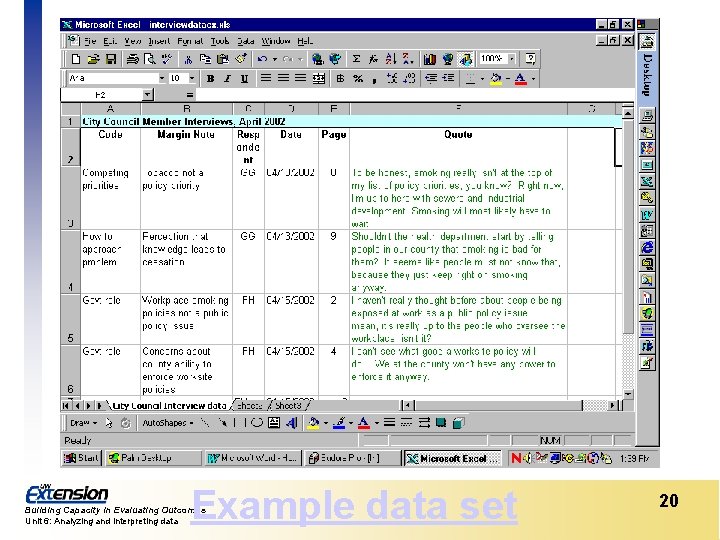
Task: Click the Paste clipboard icon
Action: 223,59
